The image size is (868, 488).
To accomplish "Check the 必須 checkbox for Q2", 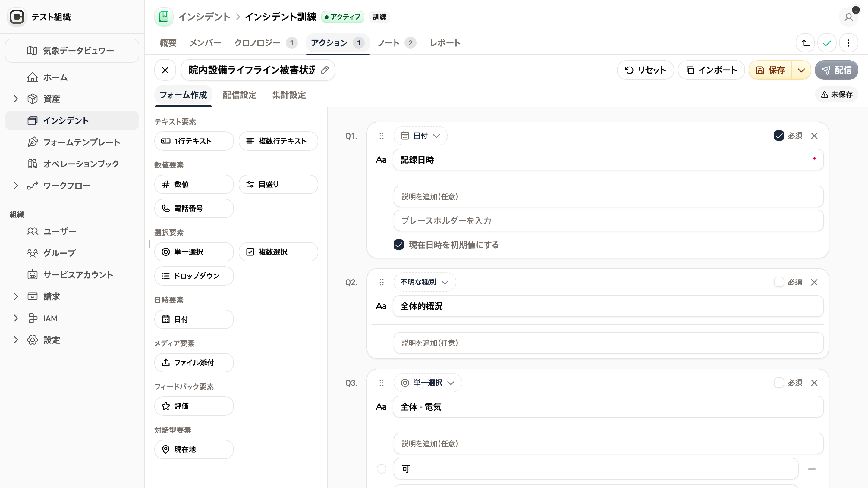I will tap(779, 282).
